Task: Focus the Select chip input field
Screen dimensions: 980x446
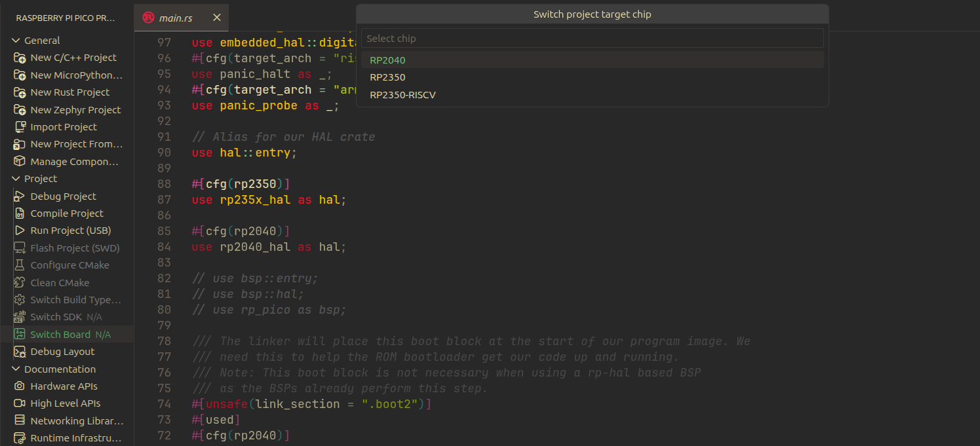Action: (x=591, y=39)
